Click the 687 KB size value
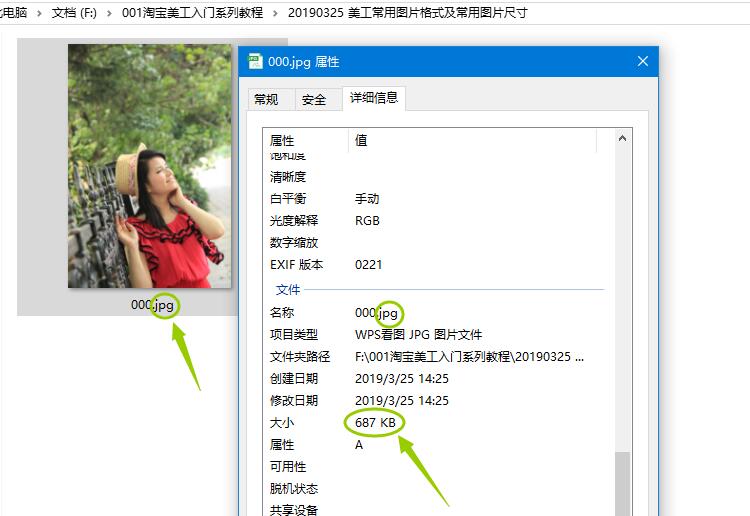Screen dimensions: 750x516 [x=375, y=423]
